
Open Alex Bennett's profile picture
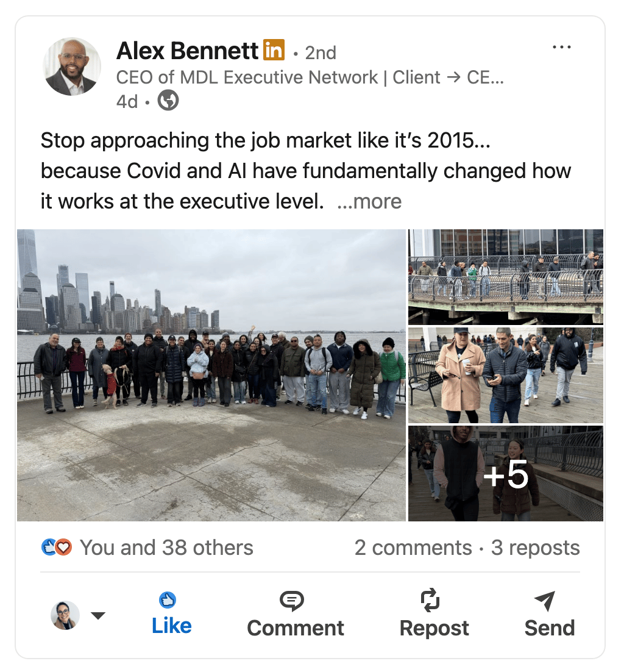coord(71,66)
